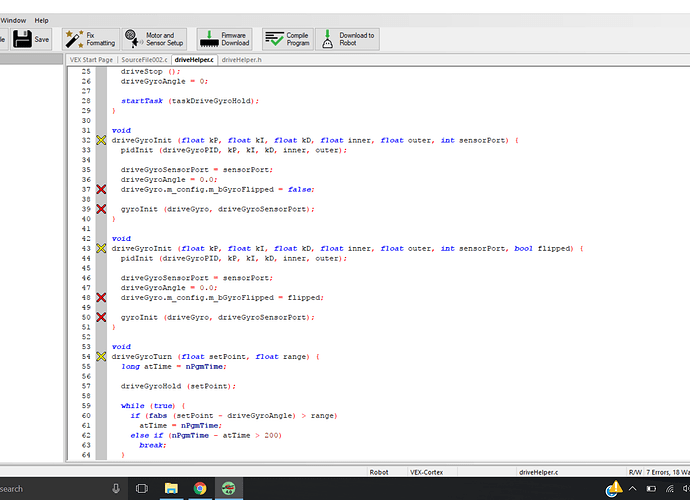Click the battery icon in the system tray

click(651, 489)
